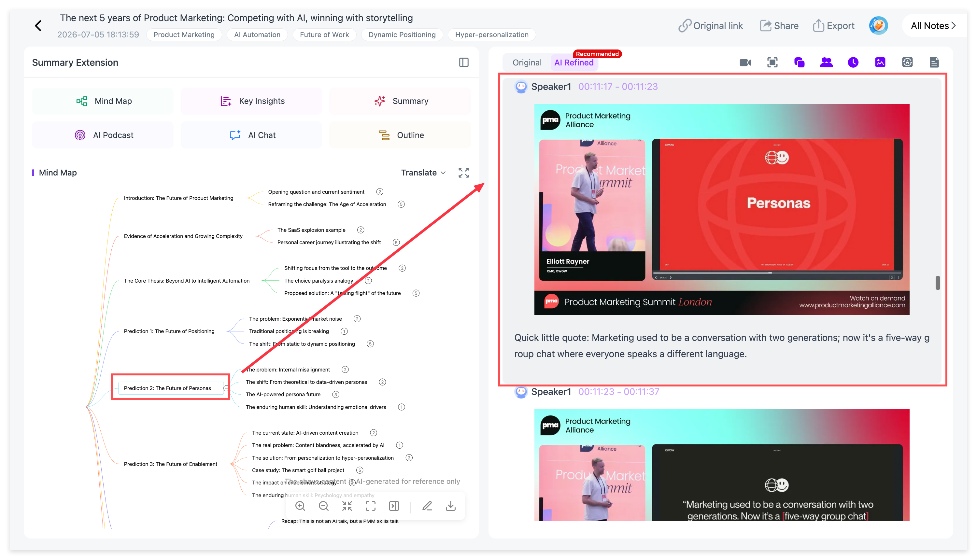This screenshot has width=977, height=560.
Task: Click the video camera icon in transcript toolbar
Action: pos(745,62)
